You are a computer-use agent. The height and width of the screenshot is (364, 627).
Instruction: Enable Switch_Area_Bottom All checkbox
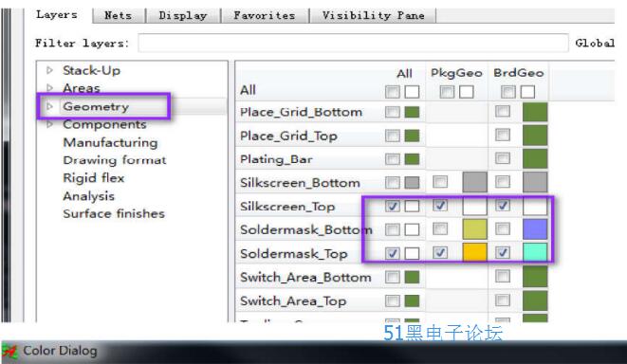(393, 277)
